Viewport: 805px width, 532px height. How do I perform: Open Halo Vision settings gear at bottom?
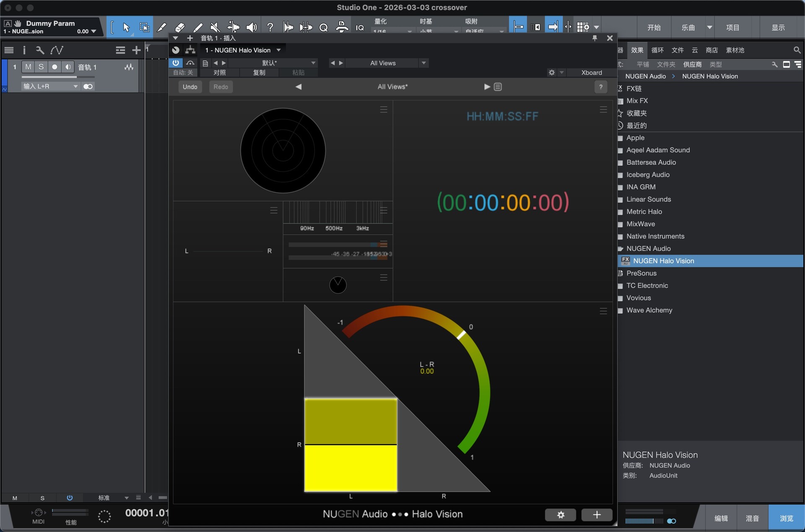(x=560, y=514)
